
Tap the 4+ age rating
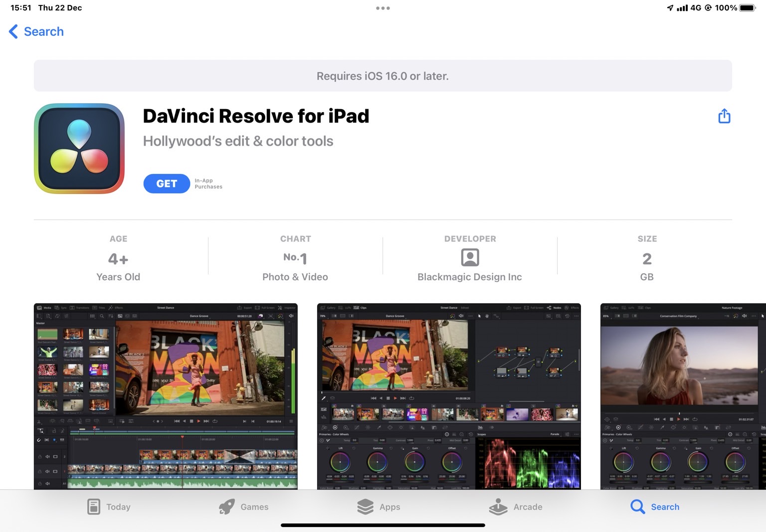click(x=118, y=259)
